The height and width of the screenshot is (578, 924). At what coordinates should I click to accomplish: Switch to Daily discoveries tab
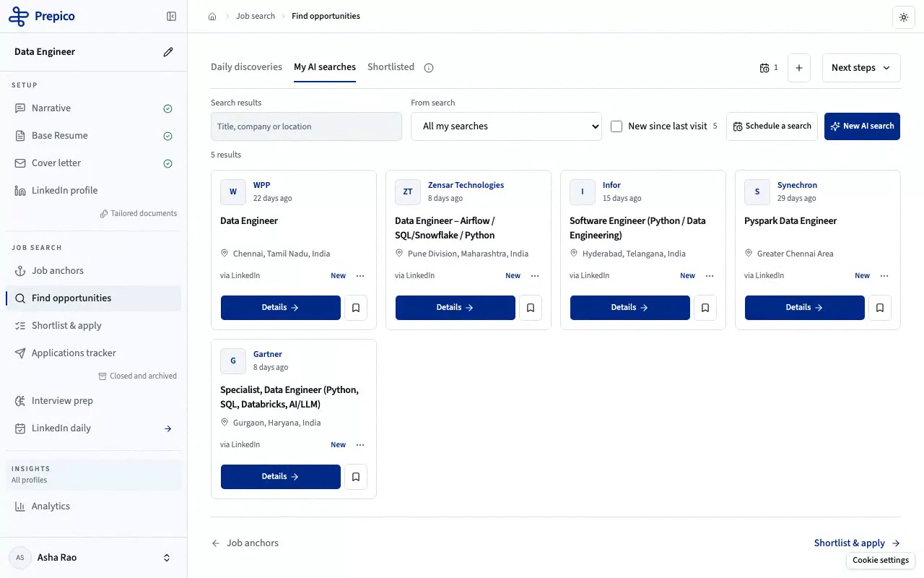click(246, 67)
